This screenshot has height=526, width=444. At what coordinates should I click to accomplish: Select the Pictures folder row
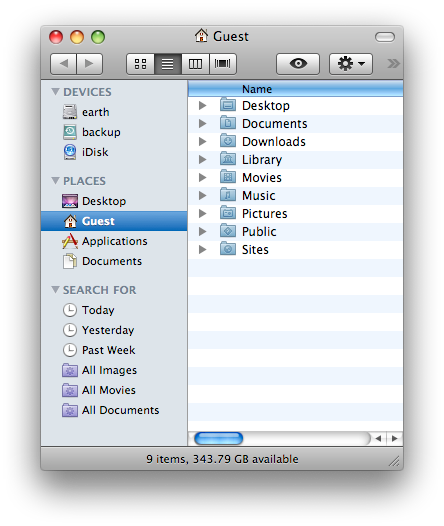pos(295,214)
